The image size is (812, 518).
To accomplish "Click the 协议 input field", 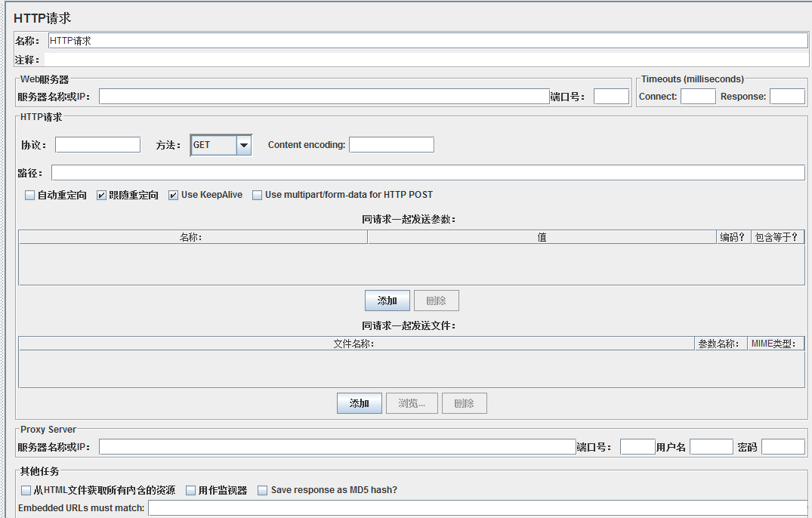I will click(x=97, y=145).
